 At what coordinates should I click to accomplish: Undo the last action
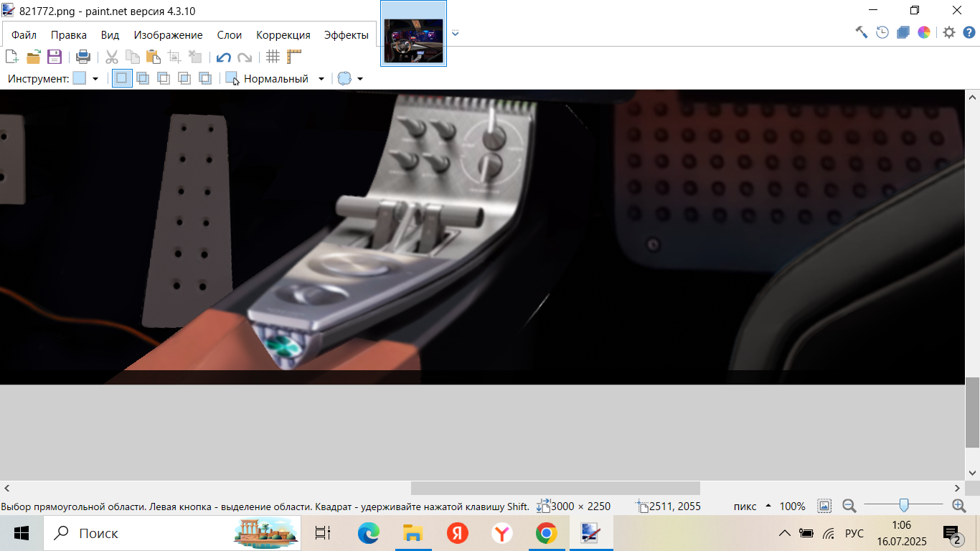click(x=224, y=57)
